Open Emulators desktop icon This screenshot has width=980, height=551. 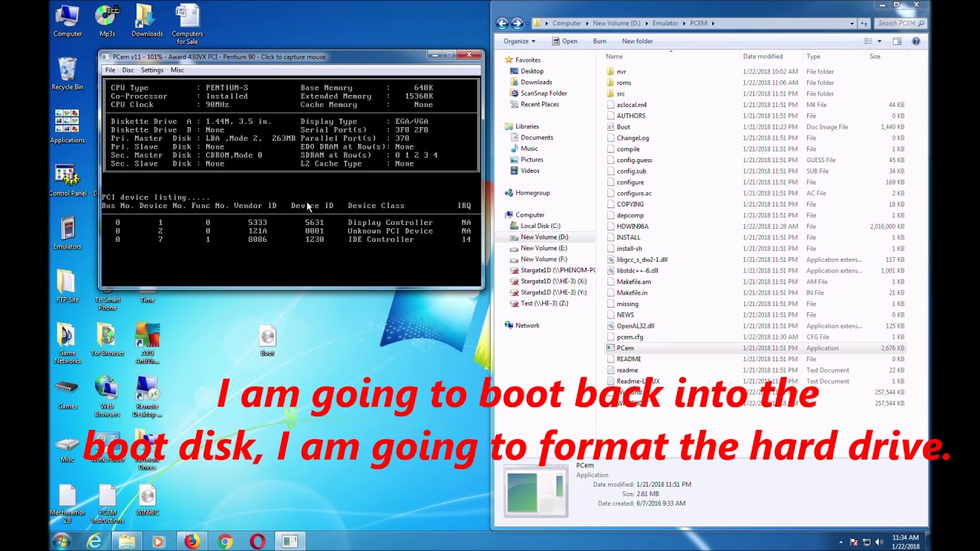[x=67, y=233]
